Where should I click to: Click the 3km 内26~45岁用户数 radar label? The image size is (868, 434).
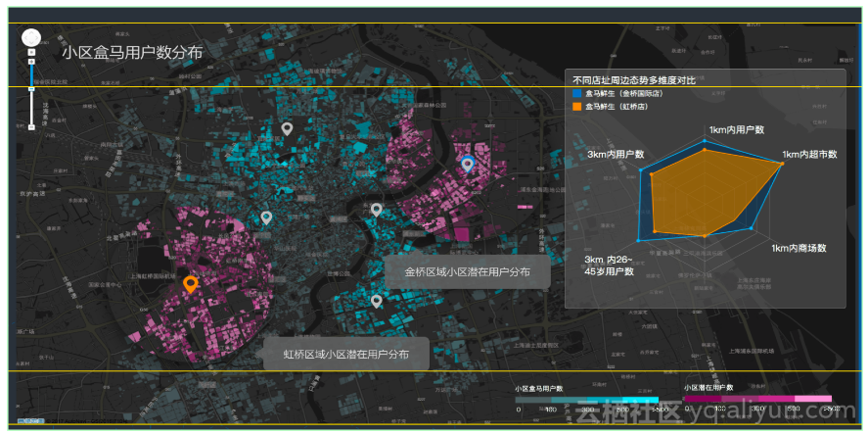(x=610, y=265)
